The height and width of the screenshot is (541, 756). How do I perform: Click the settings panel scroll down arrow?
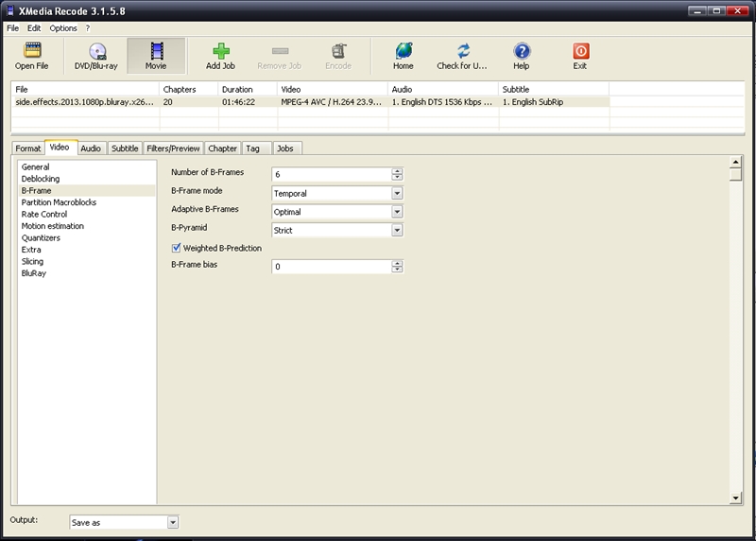point(735,498)
